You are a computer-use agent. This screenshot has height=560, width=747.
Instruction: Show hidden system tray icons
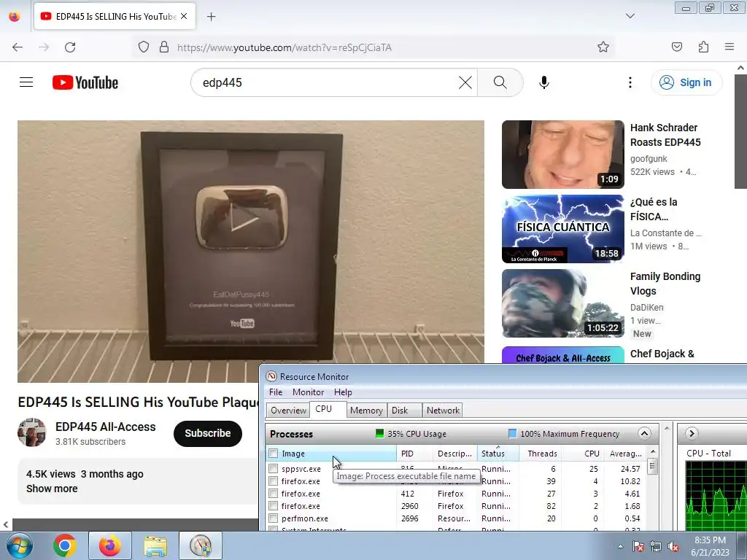tap(620, 546)
